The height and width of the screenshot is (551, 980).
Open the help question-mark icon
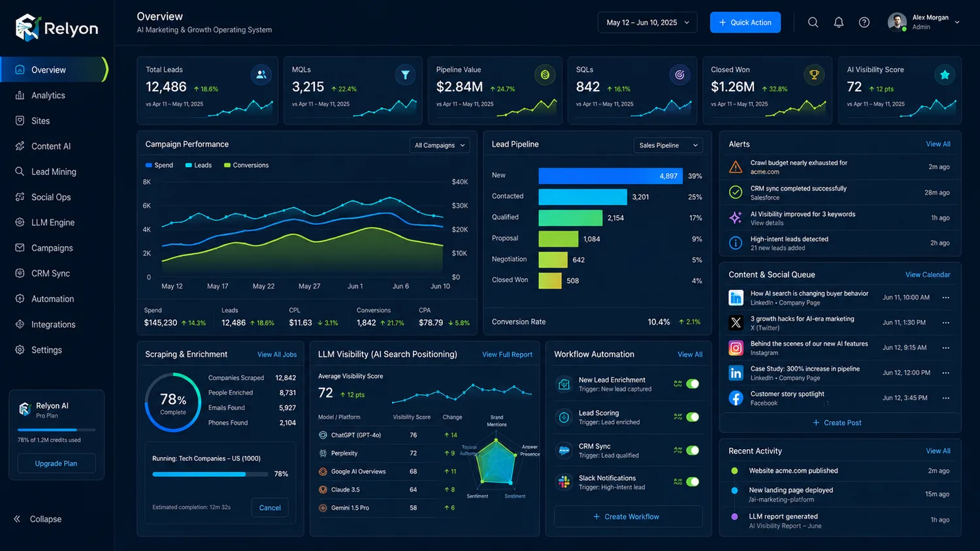(x=864, y=22)
